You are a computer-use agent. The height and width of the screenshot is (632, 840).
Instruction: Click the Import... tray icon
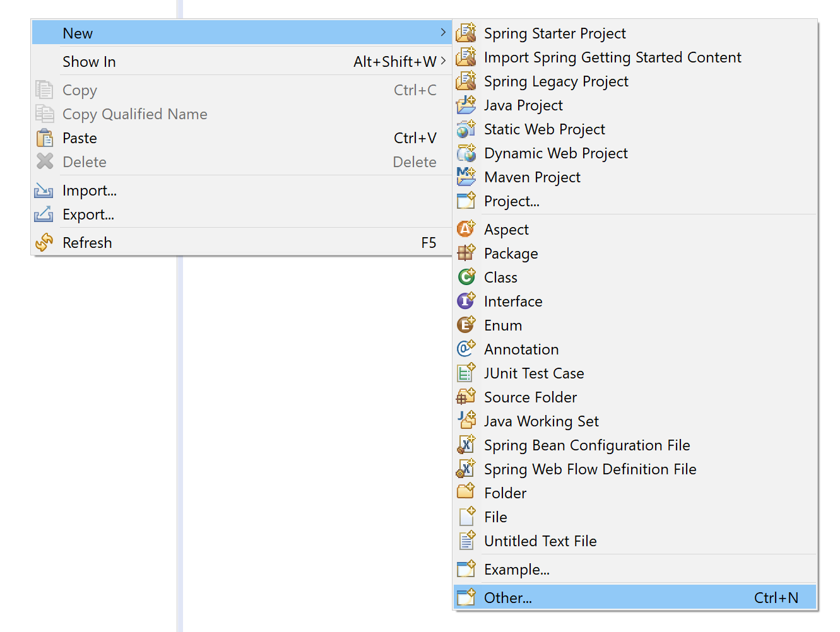point(44,190)
